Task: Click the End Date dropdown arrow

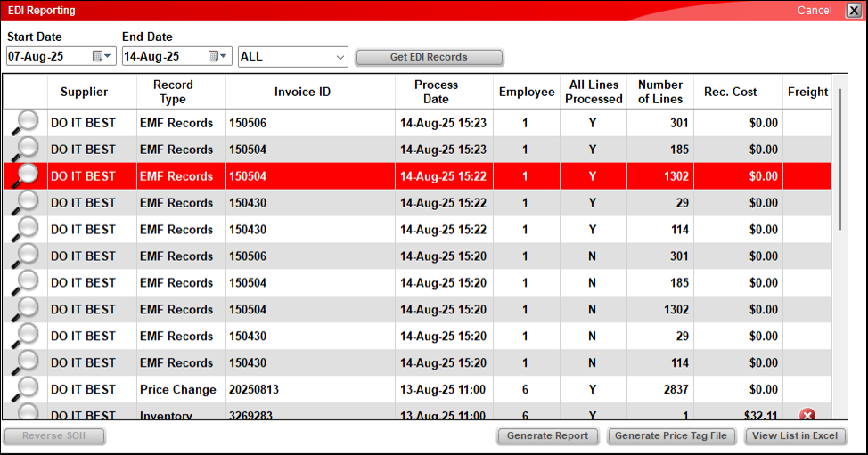Action: (x=225, y=56)
